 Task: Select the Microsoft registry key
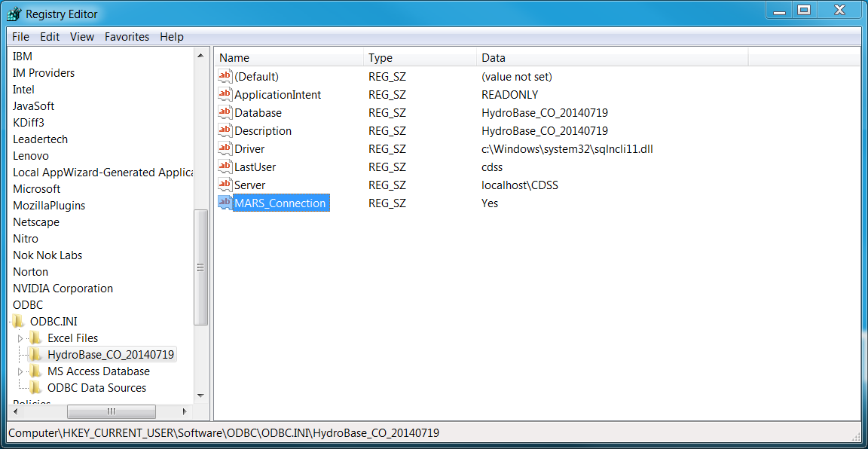point(36,189)
